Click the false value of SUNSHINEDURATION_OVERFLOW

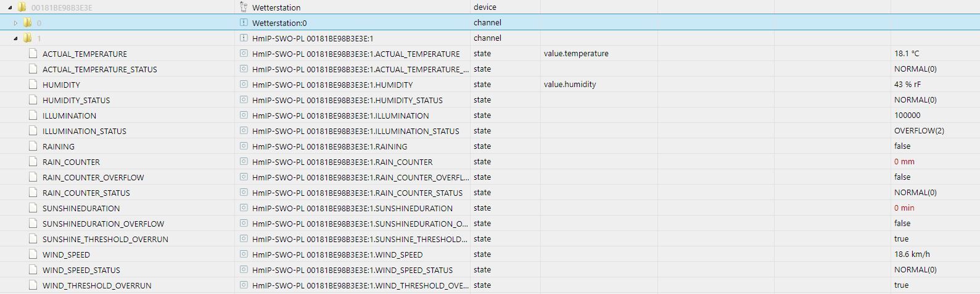point(902,224)
